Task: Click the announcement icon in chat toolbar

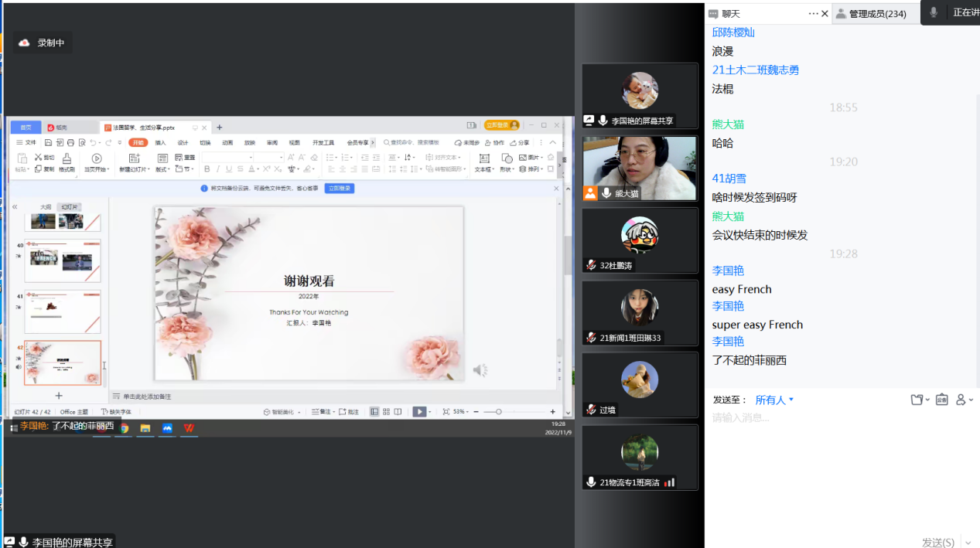Action: 941,400
